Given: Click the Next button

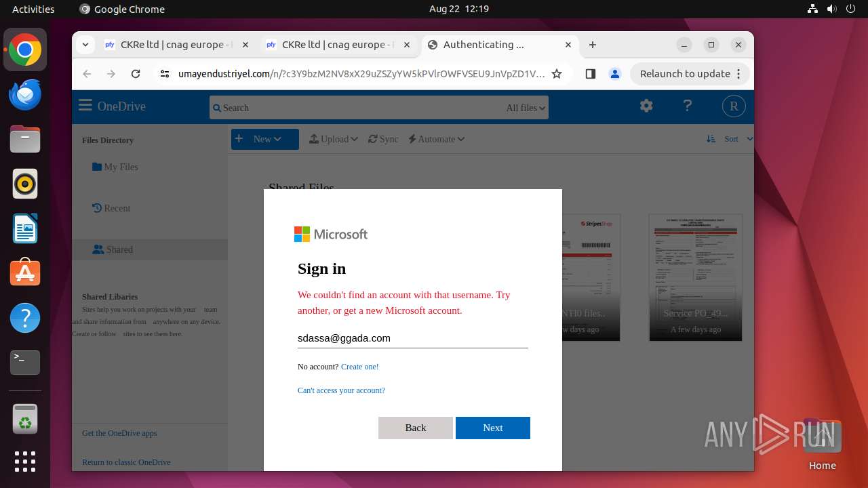Looking at the screenshot, I should point(493,428).
